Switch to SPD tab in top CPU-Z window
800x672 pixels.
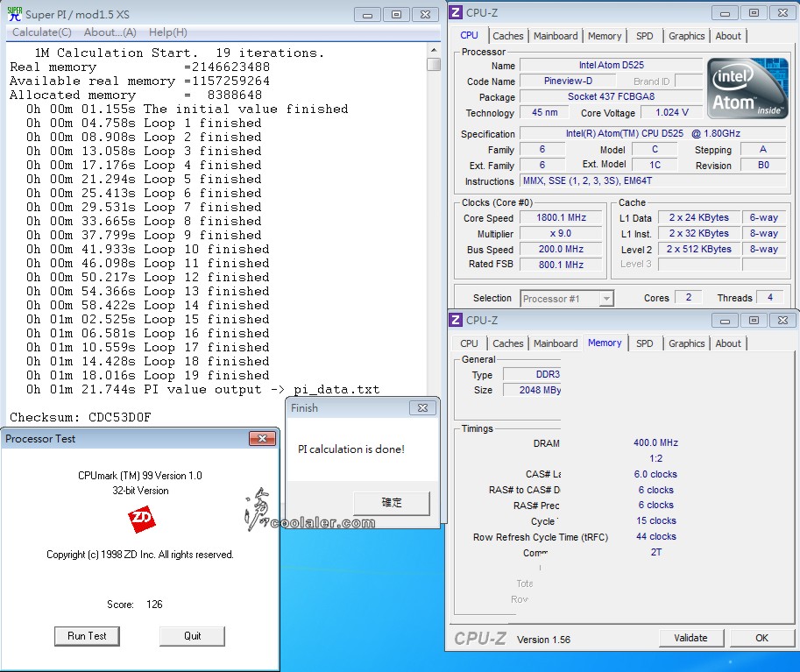pyautogui.click(x=644, y=36)
